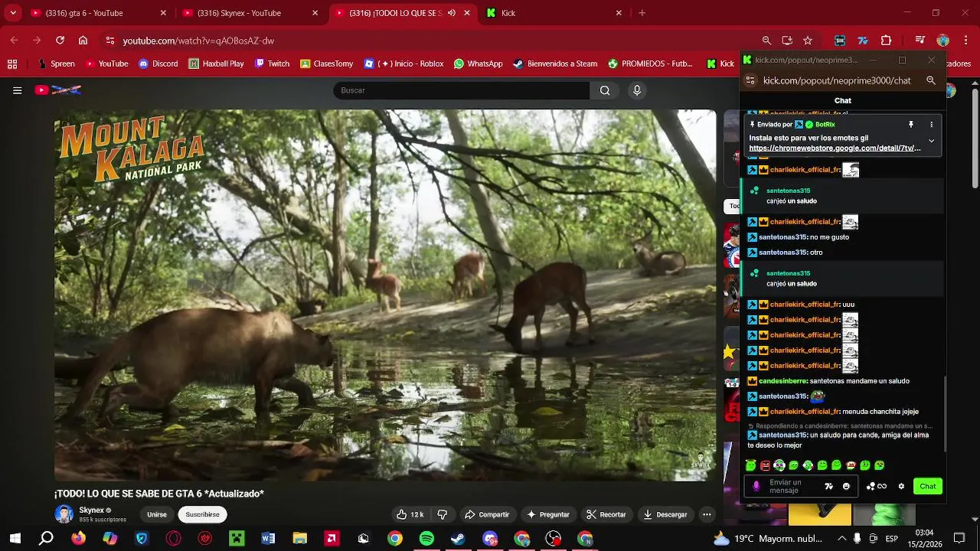980x551 pixels.
Task: Open Firefox from the taskbar
Action: (78, 539)
